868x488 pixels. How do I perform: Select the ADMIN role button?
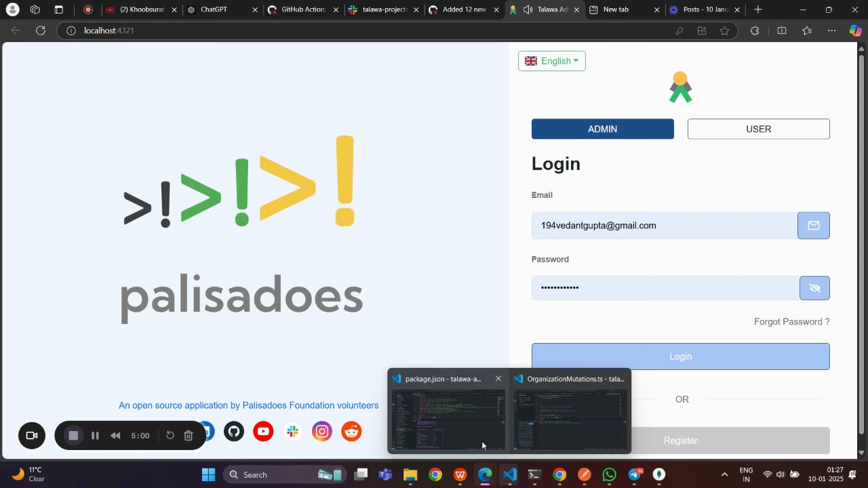click(x=603, y=129)
